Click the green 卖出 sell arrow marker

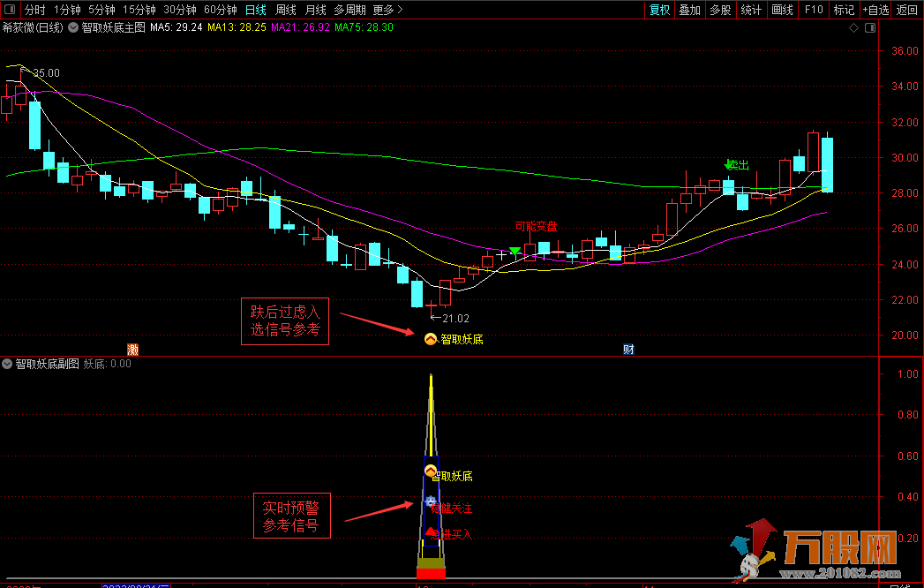[x=728, y=165]
